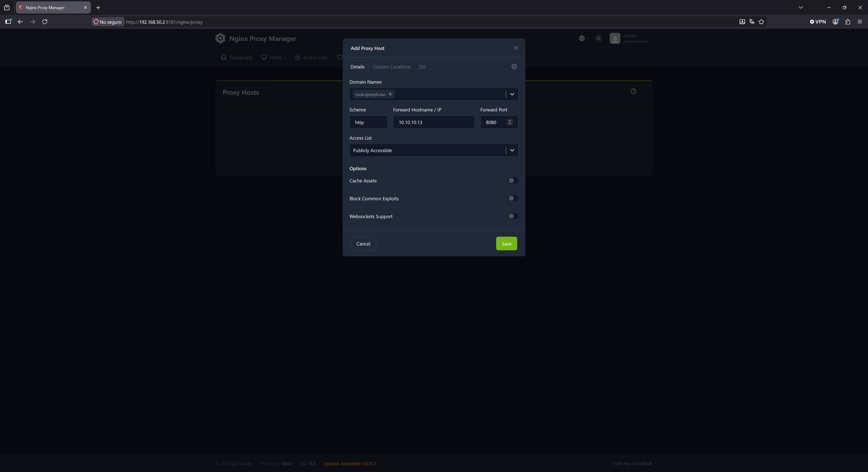Reload the current page

[45, 22]
